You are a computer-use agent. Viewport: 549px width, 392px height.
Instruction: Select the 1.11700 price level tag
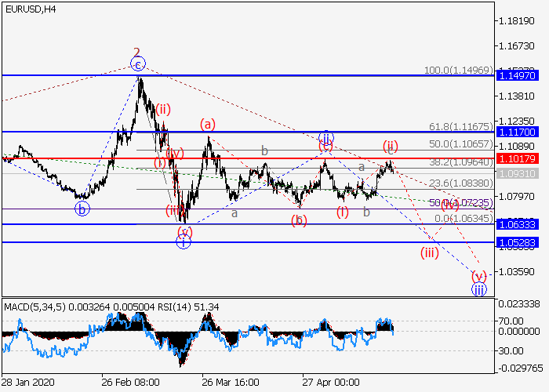515,132
